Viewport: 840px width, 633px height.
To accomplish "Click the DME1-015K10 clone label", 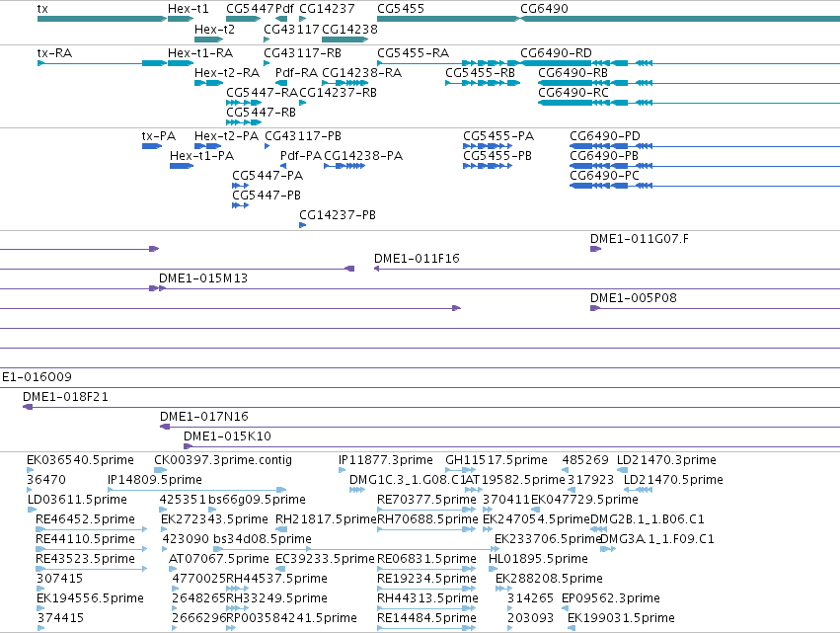I will click(x=227, y=436).
